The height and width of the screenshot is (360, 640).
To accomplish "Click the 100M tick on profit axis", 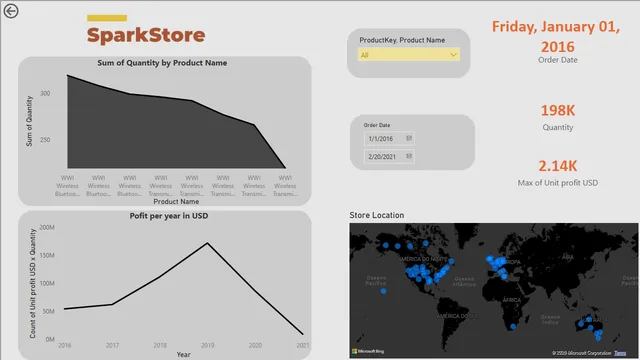I will (x=47, y=283).
